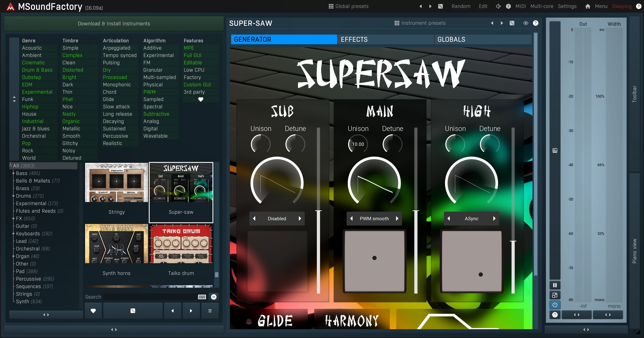
Task: Click Main XY pad
Action: (x=374, y=261)
